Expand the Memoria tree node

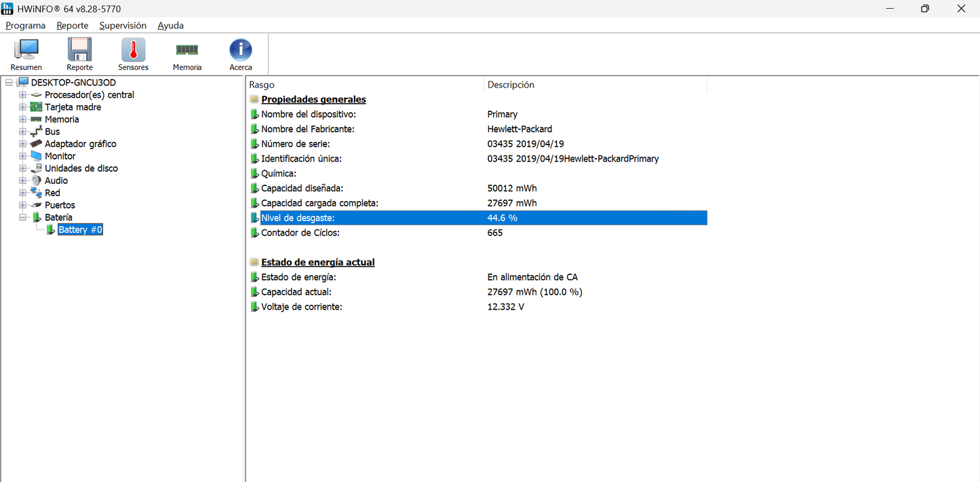(x=22, y=119)
